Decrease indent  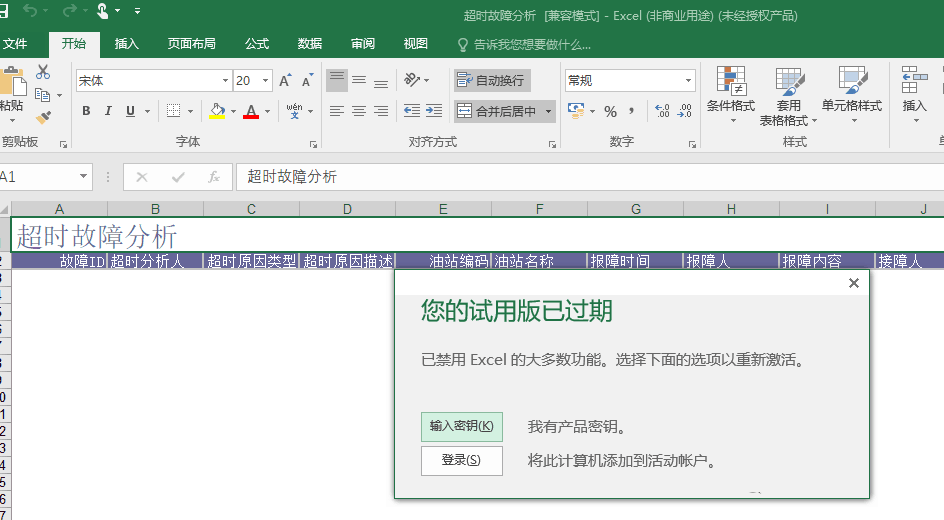point(412,111)
